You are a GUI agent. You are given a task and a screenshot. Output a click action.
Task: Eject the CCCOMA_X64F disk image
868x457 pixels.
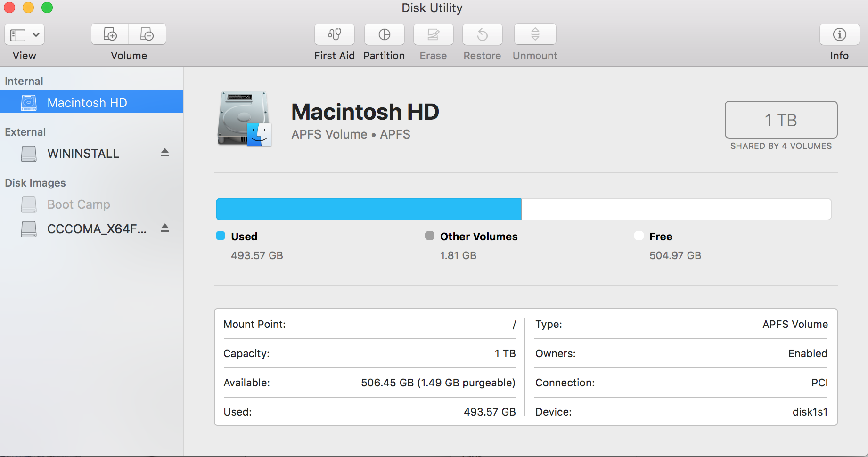point(164,228)
